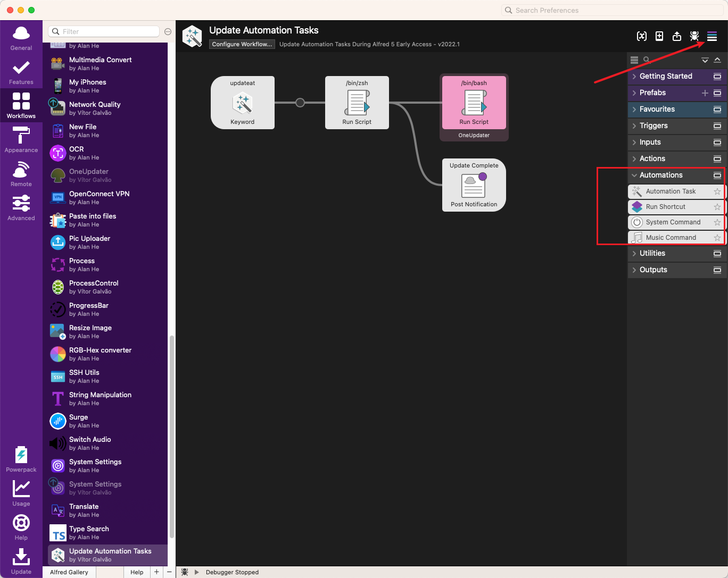Select Music Command palette item
Viewport: 728px width, 578px height.
pyautogui.click(x=671, y=238)
